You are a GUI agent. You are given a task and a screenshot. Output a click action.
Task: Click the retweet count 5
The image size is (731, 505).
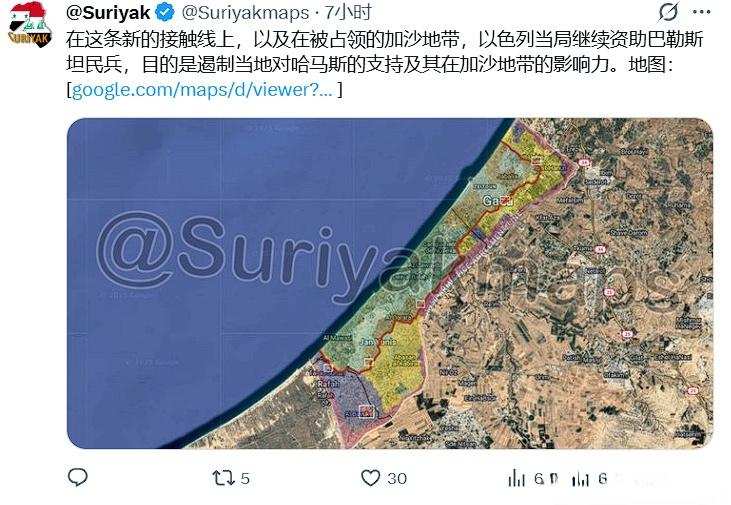pyautogui.click(x=245, y=478)
